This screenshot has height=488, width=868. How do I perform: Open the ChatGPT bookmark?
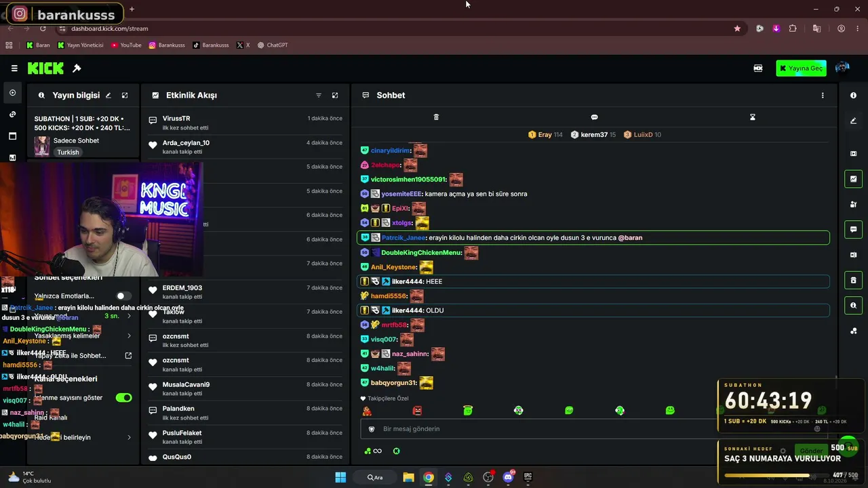pyautogui.click(x=272, y=45)
